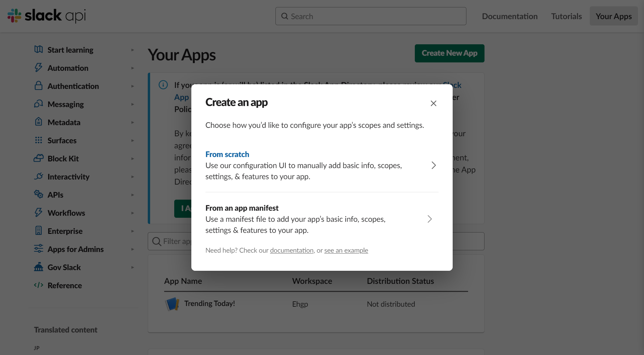The width and height of the screenshot is (644, 355).
Task: Open the see an example link
Action: pos(346,250)
